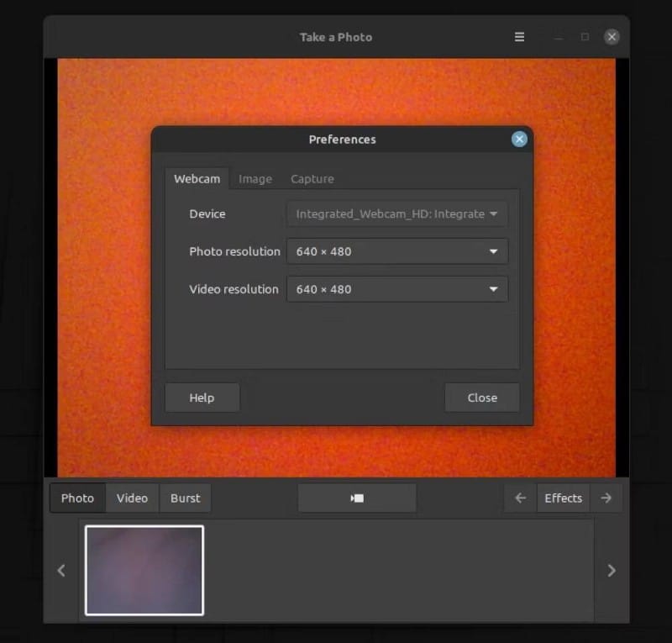Click the right arrow beside Effects
The height and width of the screenshot is (643, 672).
[x=606, y=498]
